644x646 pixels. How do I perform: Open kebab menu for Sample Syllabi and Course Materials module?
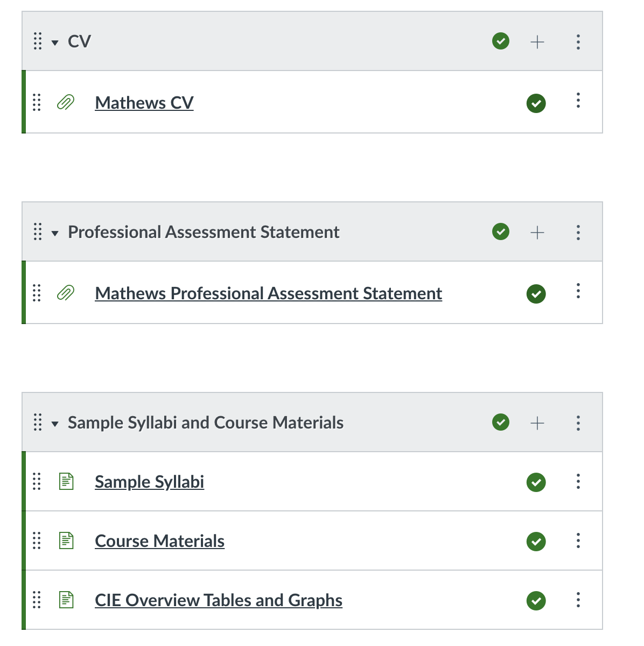coord(578,423)
